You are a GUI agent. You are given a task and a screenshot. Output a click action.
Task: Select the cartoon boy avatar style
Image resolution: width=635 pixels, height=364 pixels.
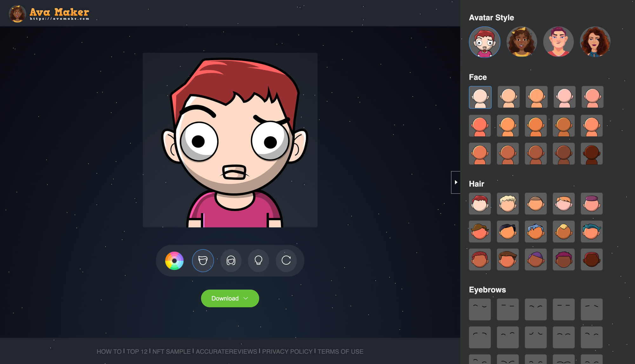pos(484,42)
